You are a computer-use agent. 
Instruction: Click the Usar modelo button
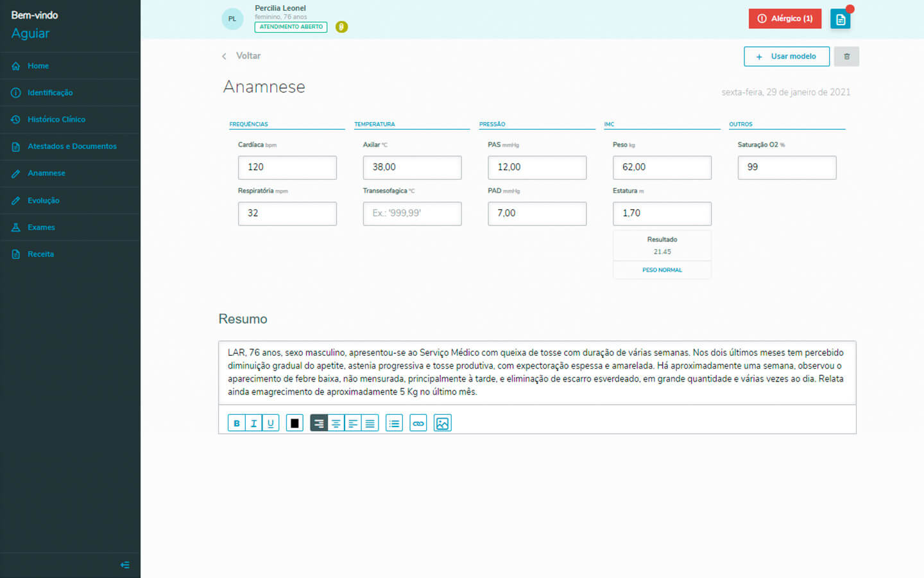tap(786, 57)
